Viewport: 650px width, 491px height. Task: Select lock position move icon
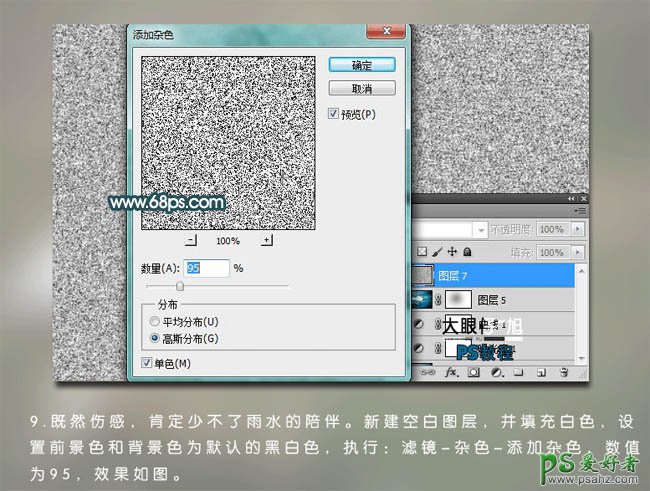pos(452,250)
